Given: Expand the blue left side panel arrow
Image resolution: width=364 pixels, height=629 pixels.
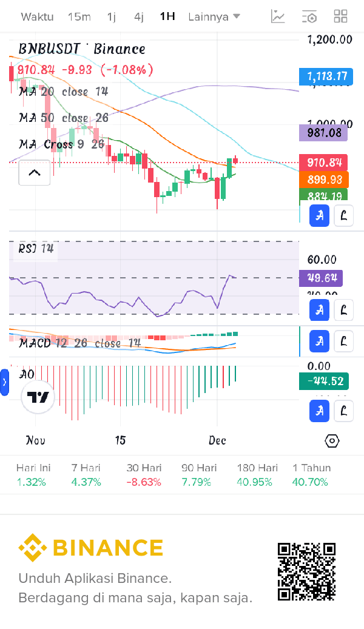Looking at the screenshot, I should click(x=4, y=382).
